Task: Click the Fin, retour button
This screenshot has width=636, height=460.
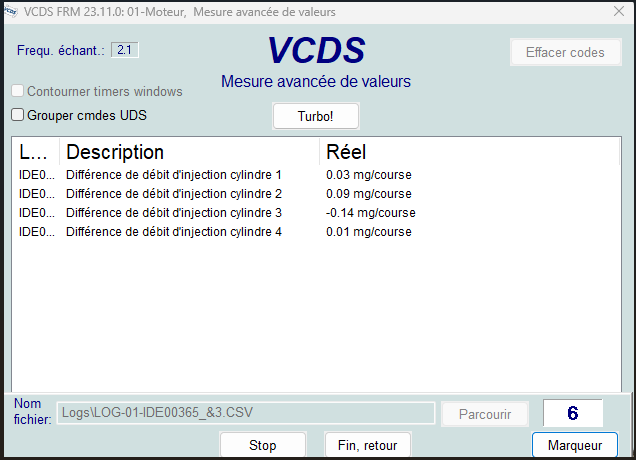Action: [x=367, y=445]
